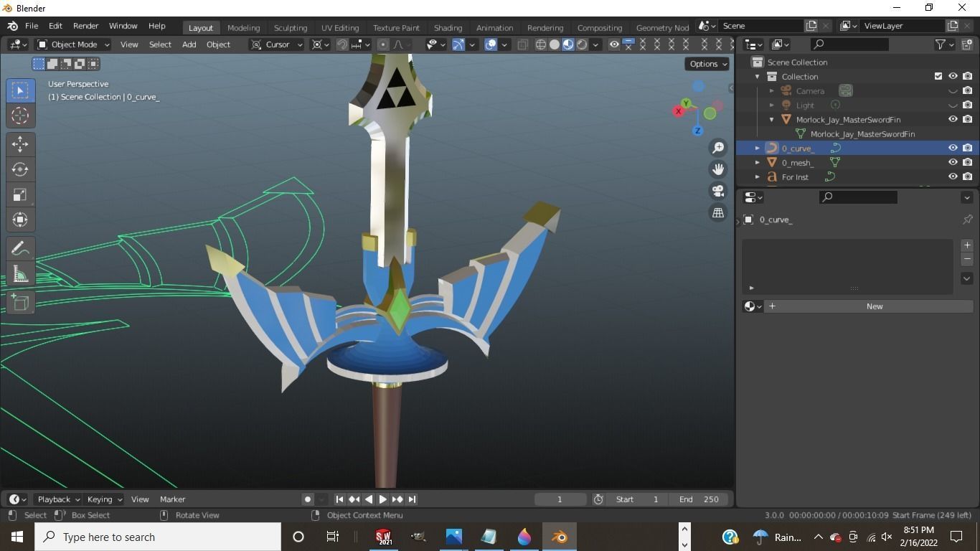Click the outliner filter funnel icon
The width and height of the screenshot is (980, 551).
(941, 44)
